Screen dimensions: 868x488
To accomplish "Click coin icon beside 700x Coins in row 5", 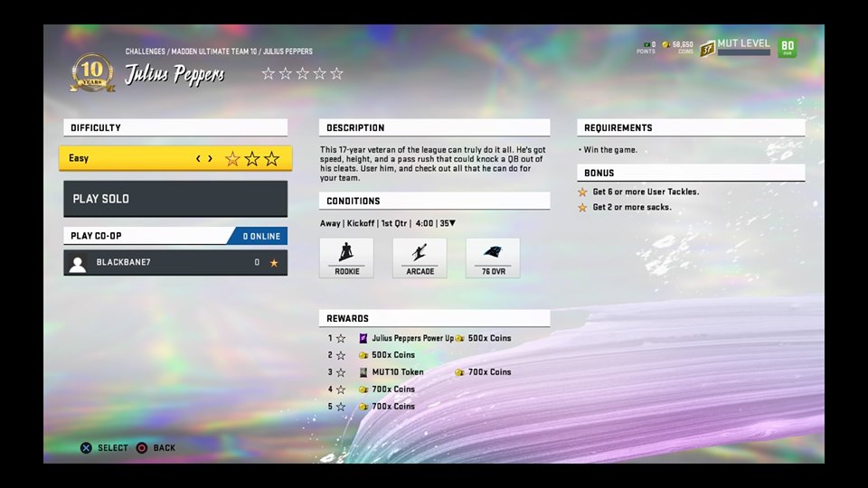I will click(x=363, y=407).
